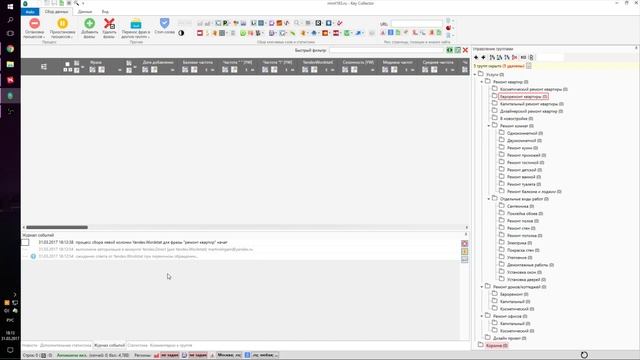Collapse the Ремонт офисов tree node

tap(482, 316)
